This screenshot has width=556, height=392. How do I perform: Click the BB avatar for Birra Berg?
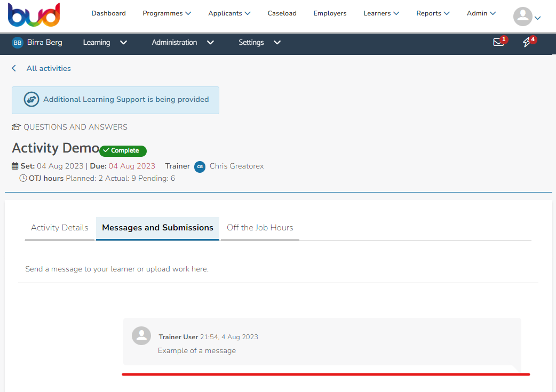coord(17,42)
